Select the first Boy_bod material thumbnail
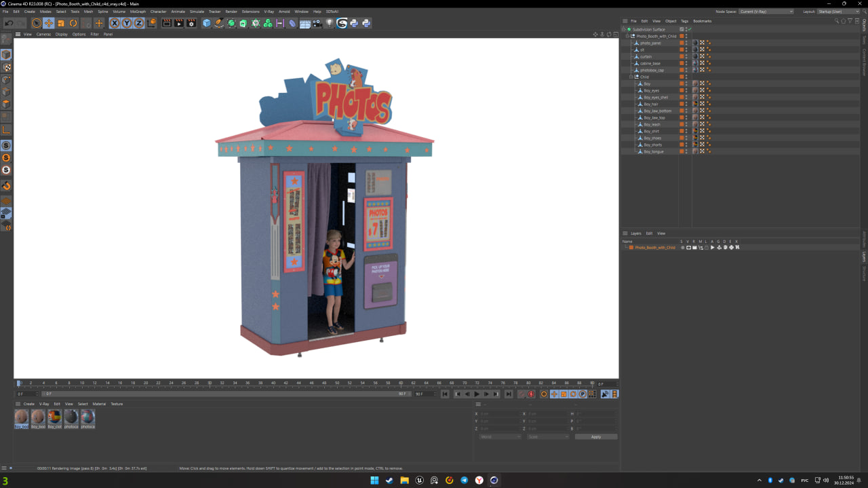Screen dimensions: 868x488 [x=22, y=419]
